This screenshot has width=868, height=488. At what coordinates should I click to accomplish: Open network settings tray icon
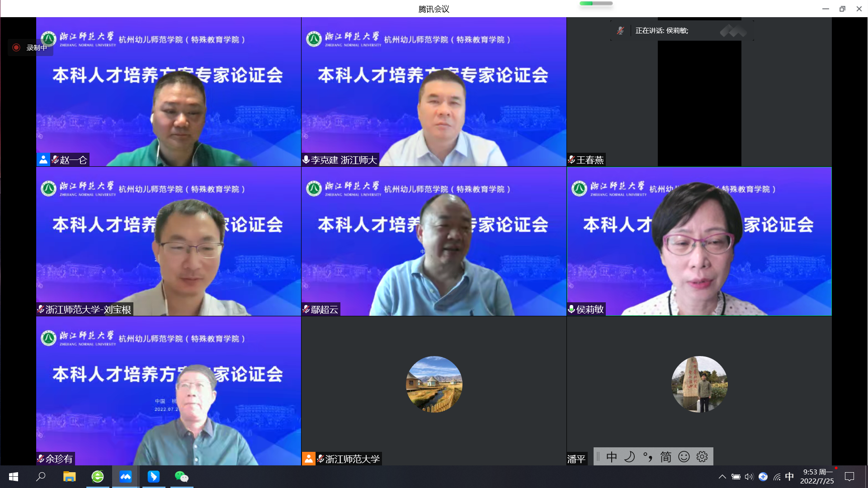[x=777, y=477]
